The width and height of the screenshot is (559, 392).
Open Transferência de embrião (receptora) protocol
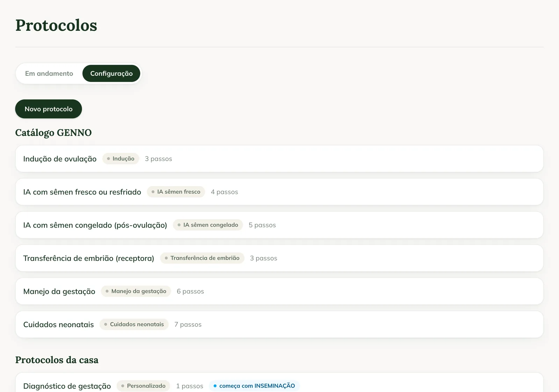click(279, 258)
